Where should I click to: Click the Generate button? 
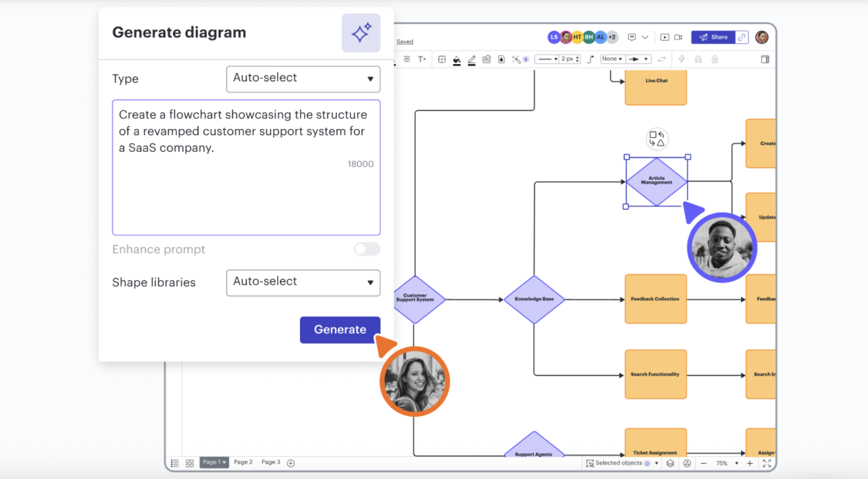(340, 330)
